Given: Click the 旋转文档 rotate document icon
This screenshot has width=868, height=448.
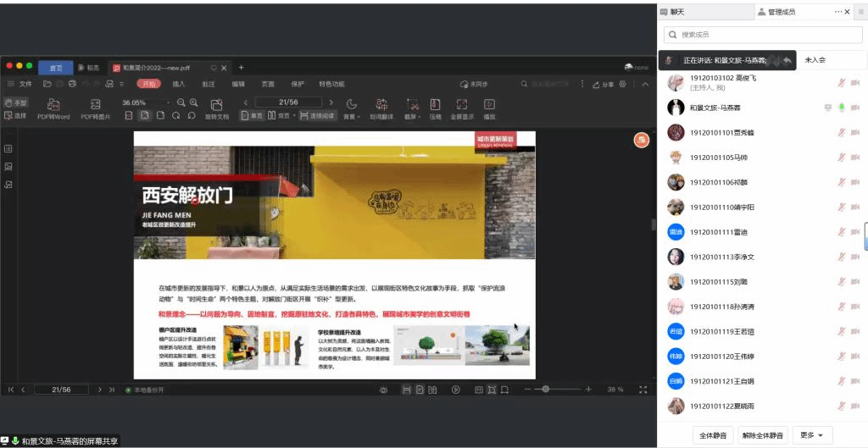Looking at the screenshot, I should point(217,105).
